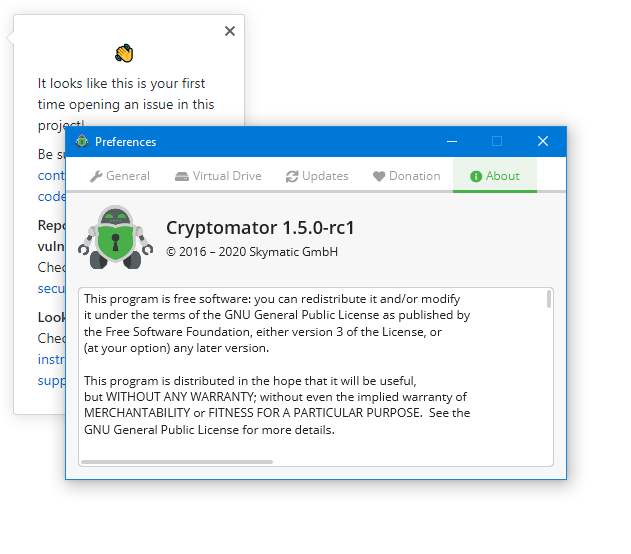Select the About tab
Viewport: 631px width, 554px height.
pos(495,176)
